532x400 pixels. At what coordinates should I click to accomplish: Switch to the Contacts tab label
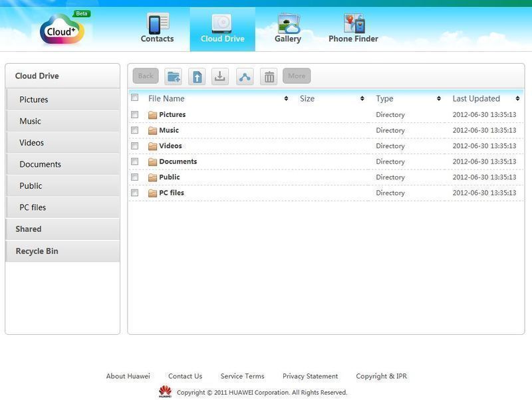(x=157, y=39)
